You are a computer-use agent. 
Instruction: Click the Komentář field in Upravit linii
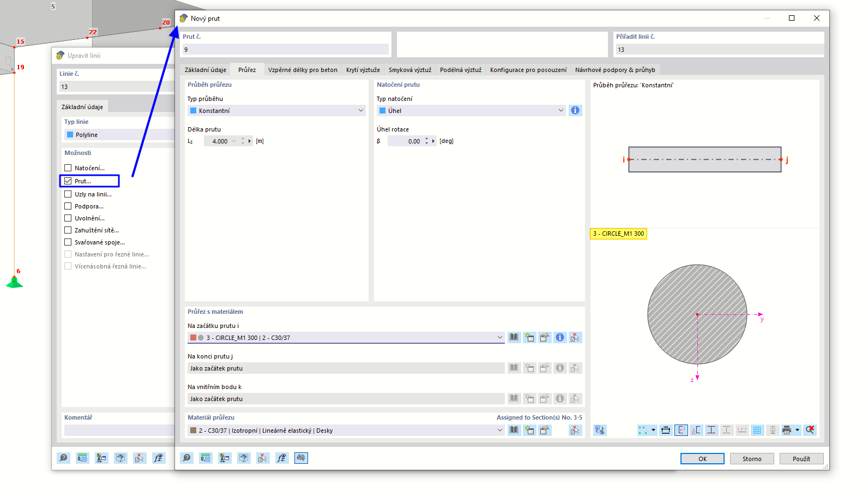click(119, 431)
